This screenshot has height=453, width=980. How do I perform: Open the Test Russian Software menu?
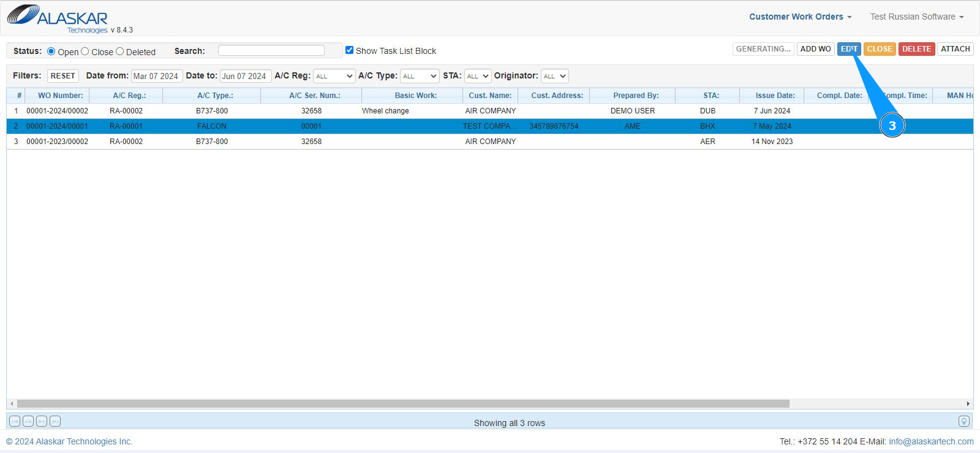[x=916, y=17]
